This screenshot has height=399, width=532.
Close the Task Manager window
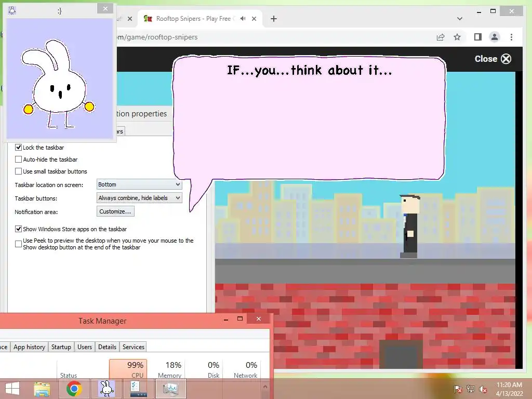coord(259,318)
